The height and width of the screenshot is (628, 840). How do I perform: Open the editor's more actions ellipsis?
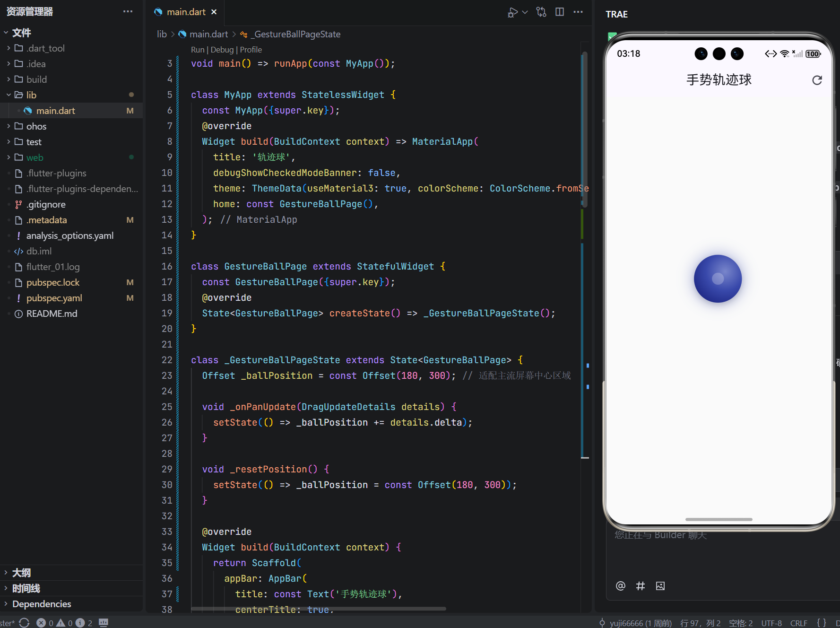point(578,12)
